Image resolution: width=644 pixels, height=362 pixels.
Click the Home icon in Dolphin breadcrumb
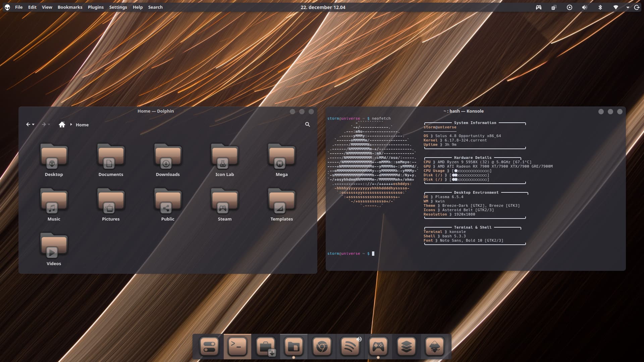(62, 124)
